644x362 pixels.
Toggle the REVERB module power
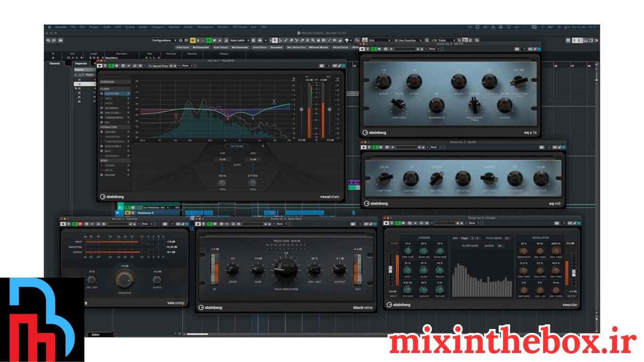[x=101, y=175]
